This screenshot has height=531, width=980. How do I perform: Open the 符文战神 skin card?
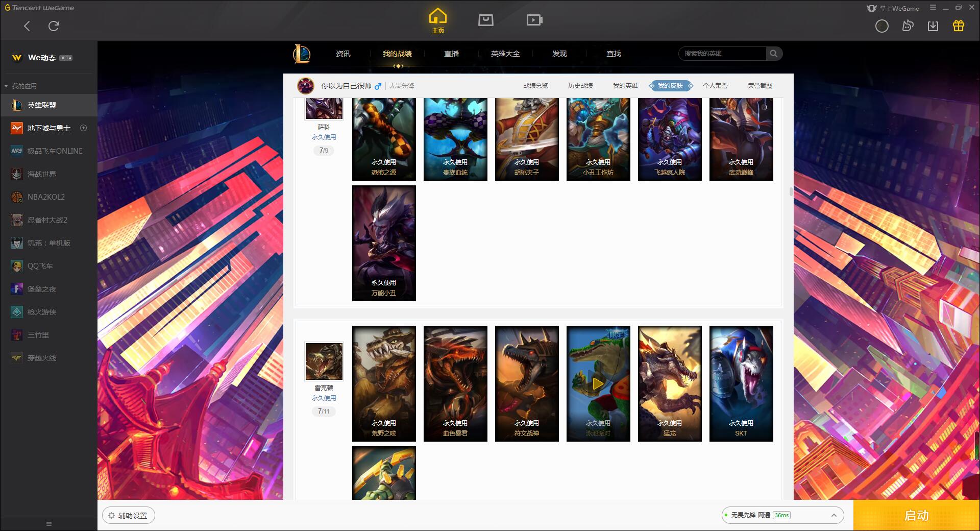[527, 383]
